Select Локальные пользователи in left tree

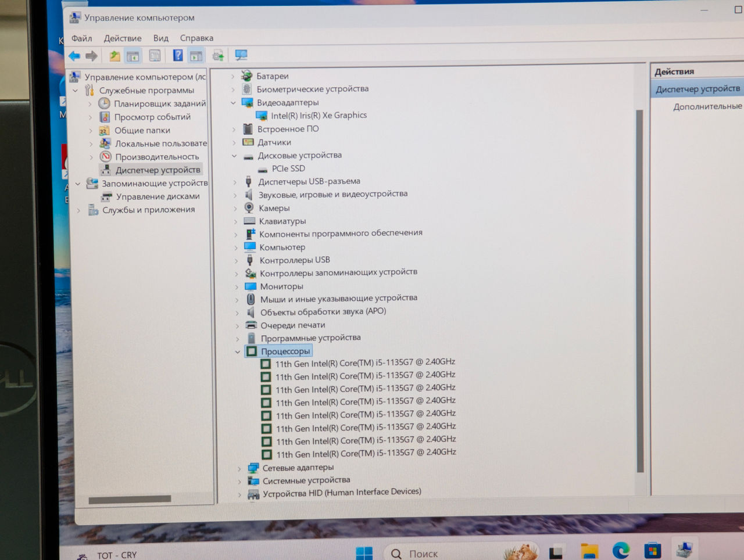pyautogui.click(x=161, y=143)
